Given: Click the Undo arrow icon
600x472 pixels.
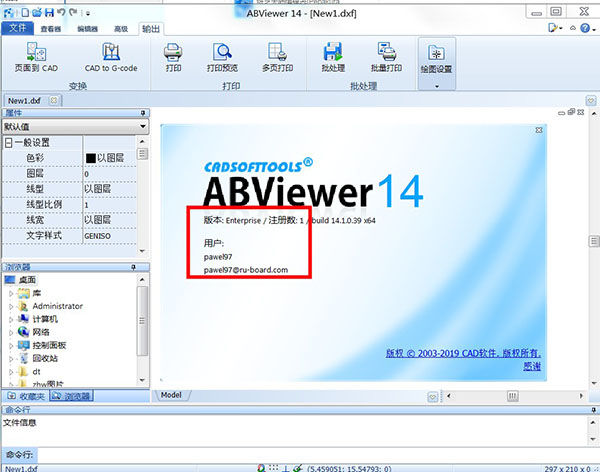Looking at the screenshot, I should pyautogui.click(x=61, y=13).
